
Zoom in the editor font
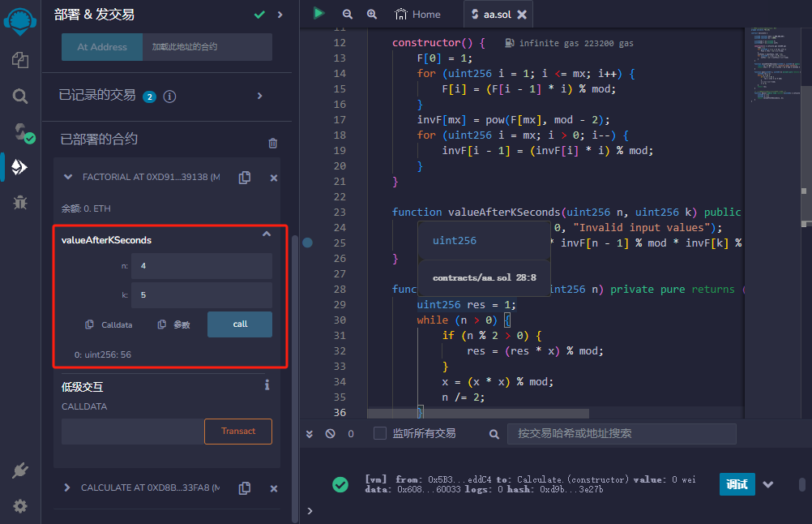pos(372,15)
